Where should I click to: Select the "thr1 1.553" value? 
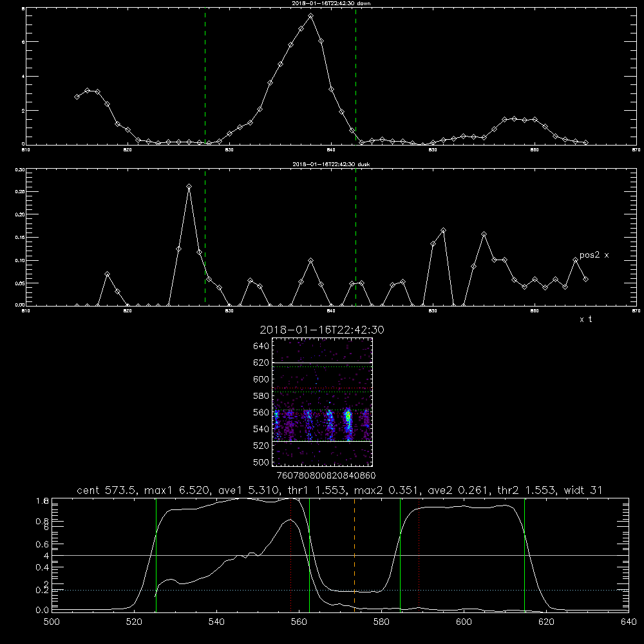point(317,490)
